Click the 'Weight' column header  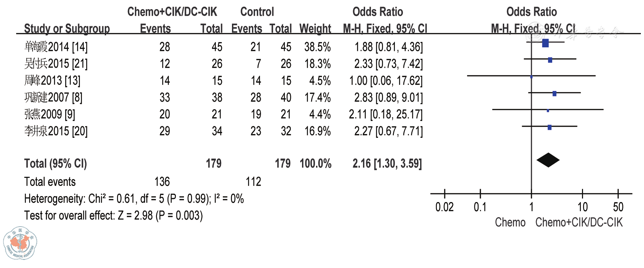tap(315, 28)
